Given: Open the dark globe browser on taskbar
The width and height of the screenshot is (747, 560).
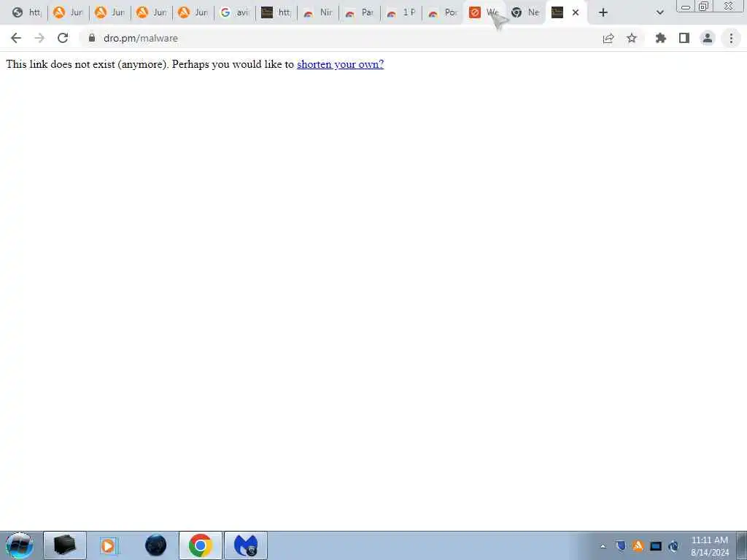Looking at the screenshot, I should pyautogui.click(x=155, y=545).
